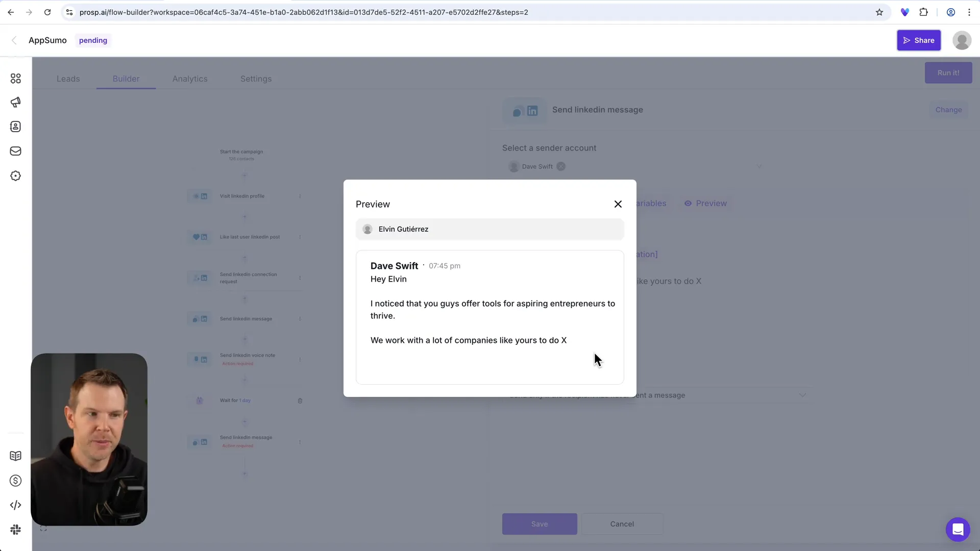Viewport: 980px width, 551px height.
Task: Open Slack icon in sidebar
Action: [15, 530]
